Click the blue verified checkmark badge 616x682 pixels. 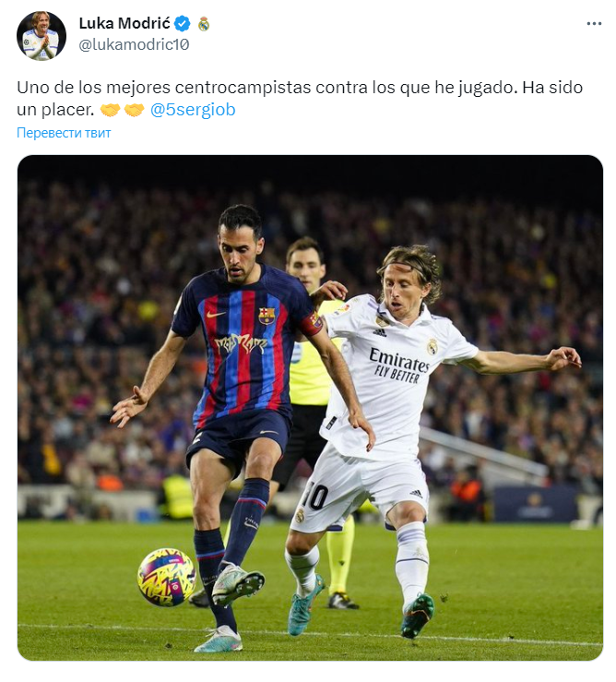coord(183,23)
